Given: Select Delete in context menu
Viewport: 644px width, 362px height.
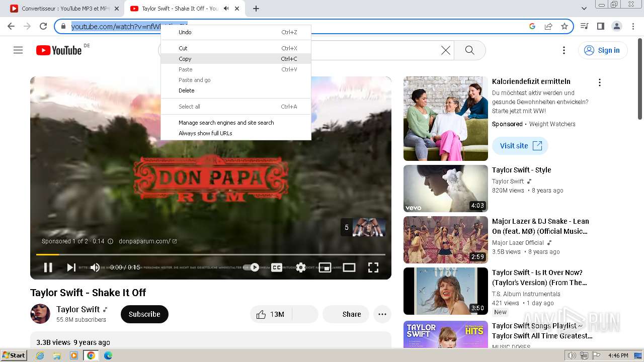Looking at the screenshot, I should pyautogui.click(x=236, y=90).
